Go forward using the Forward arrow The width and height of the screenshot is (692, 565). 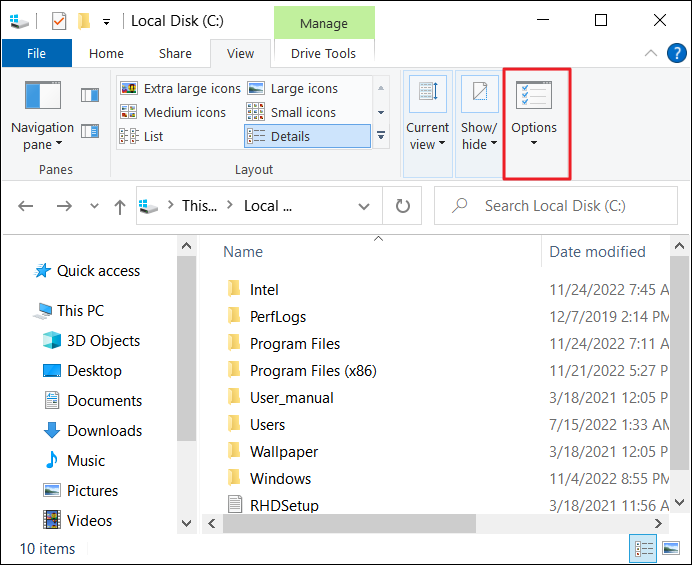coord(64,206)
